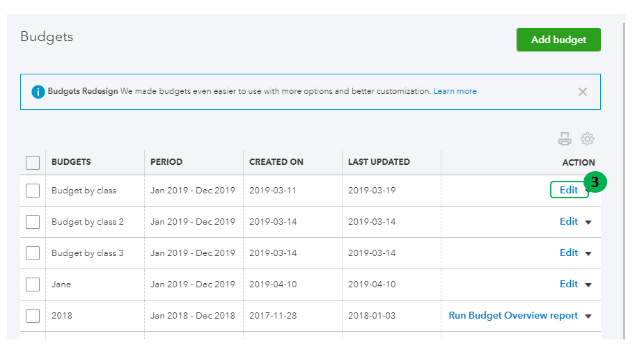Print the budgets list via printer icon
The height and width of the screenshot is (352, 644).
pyautogui.click(x=565, y=139)
